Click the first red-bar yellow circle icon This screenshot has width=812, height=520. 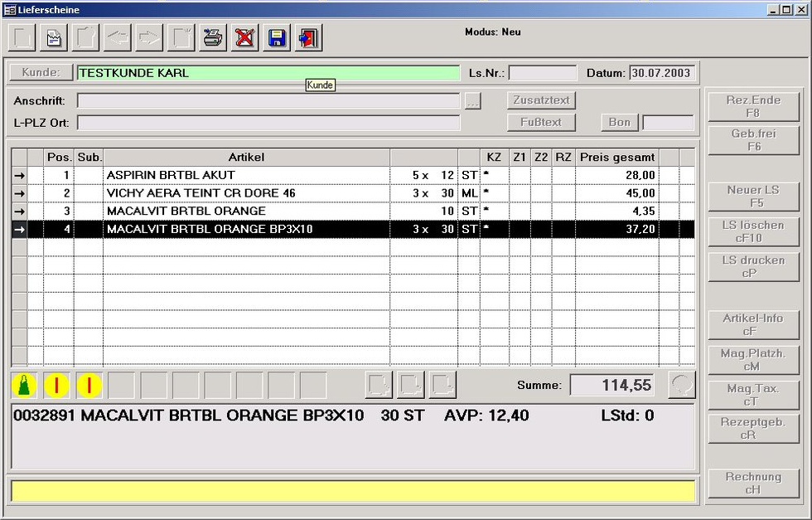[x=56, y=385]
